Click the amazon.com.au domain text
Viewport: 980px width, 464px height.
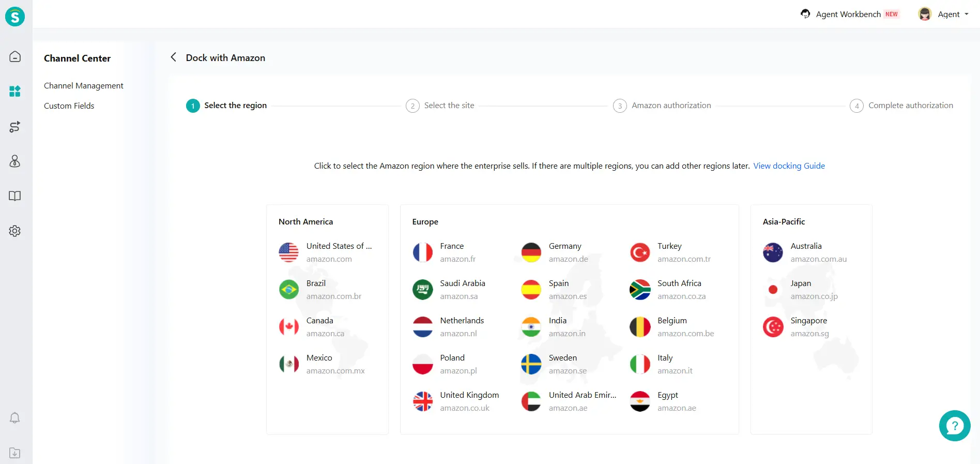tap(819, 259)
